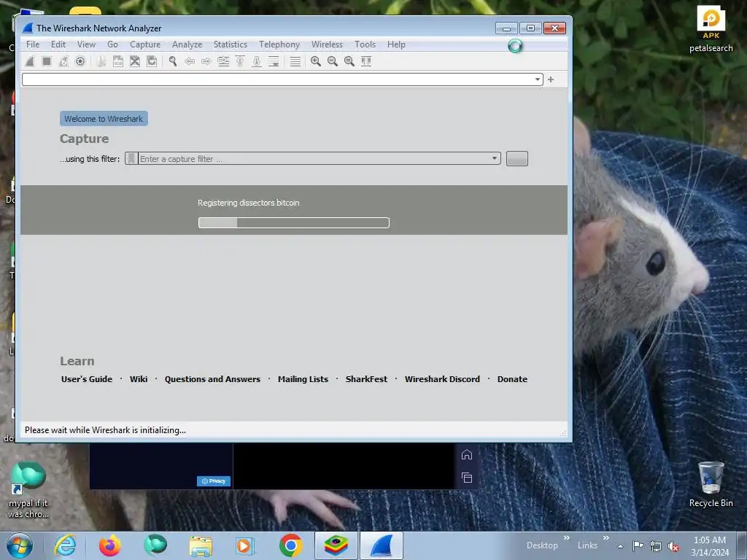The width and height of the screenshot is (747, 560).
Task: Toggle auto scroll during live capture
Action: [x=274, y=61]
